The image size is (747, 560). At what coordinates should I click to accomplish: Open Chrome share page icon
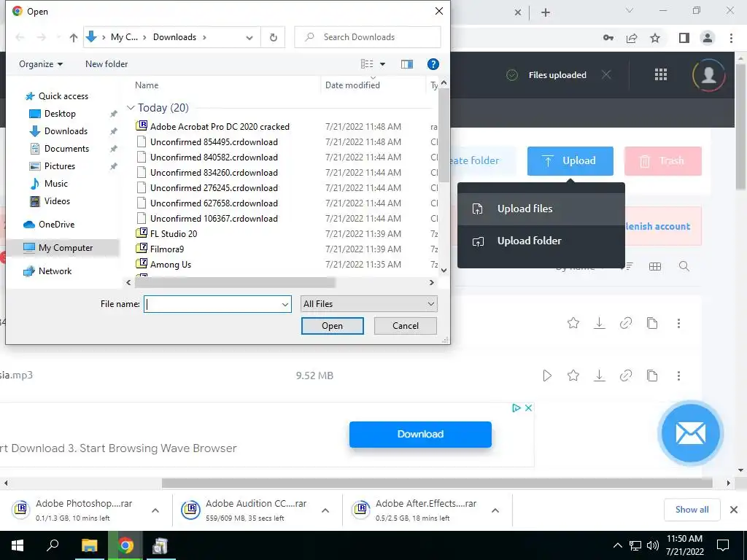tap(632, 38)
